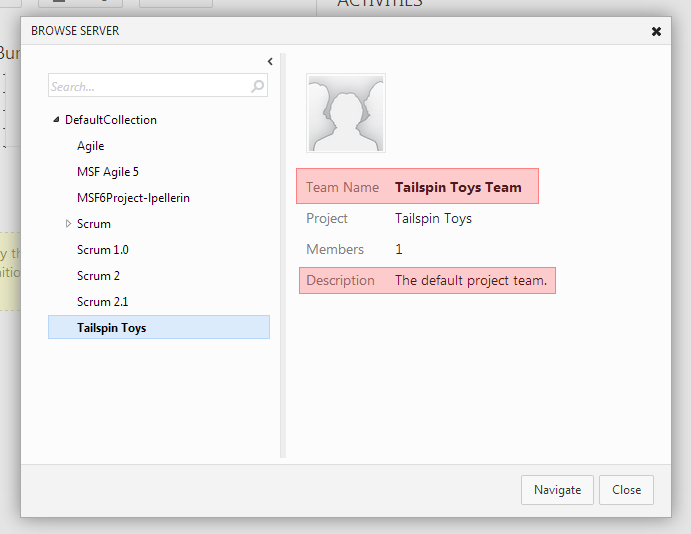The height and width of the screenshot is (534, 691).
Task: Select MSF6Project-lpellerin in the tree
Action: click(133, 198)
